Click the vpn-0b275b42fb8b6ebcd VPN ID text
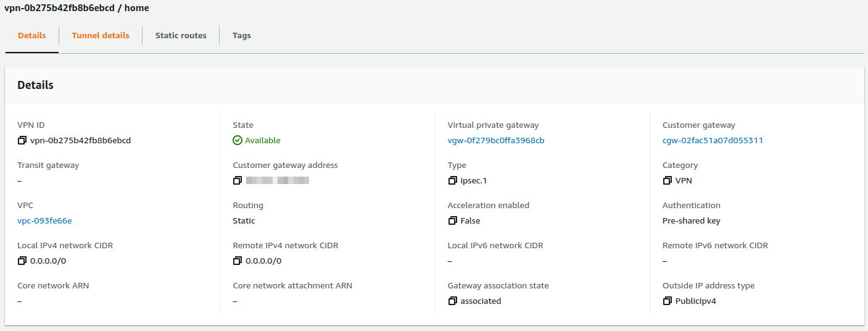The height and width of the screenshot is (331, 868). click(x=80, y=141)
